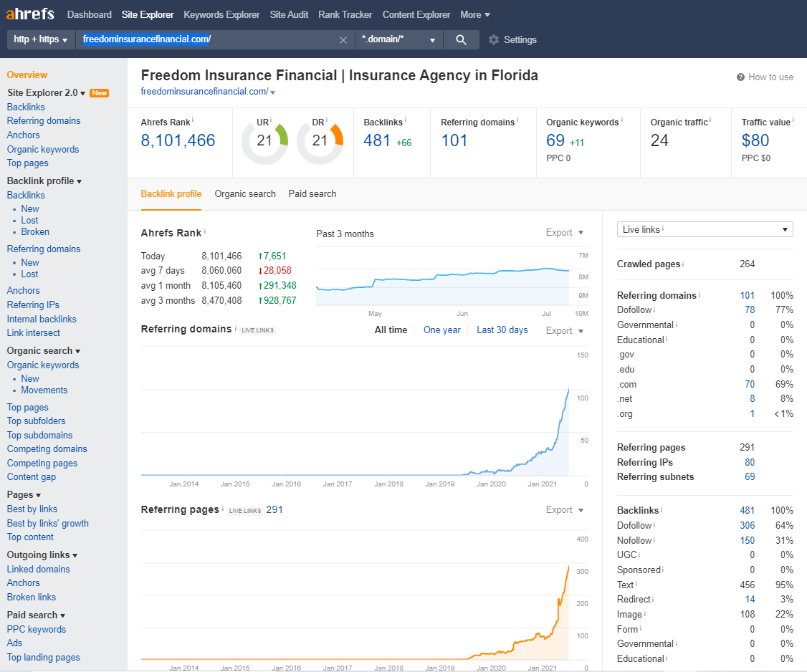The width and height of the screenshot is (807, 672).
Task: Click the Organic keywords value 69
Action: pyautogui.click(x=555, y=140)
